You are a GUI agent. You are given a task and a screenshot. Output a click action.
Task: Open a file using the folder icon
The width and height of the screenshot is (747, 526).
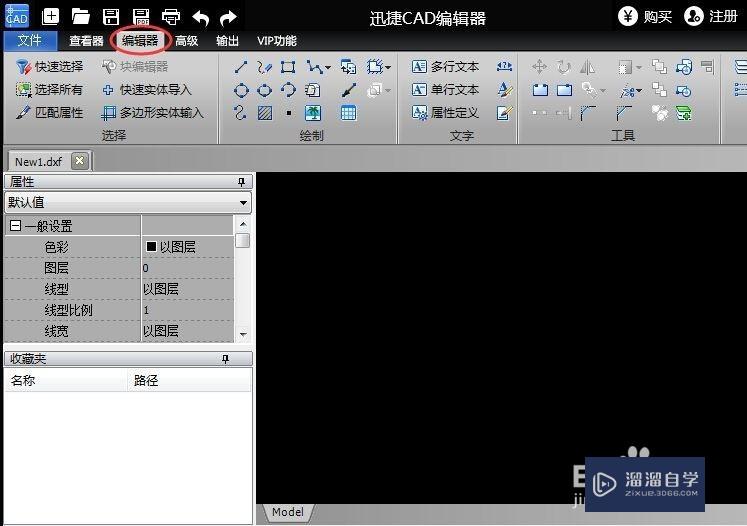click(x=81, y=17)
